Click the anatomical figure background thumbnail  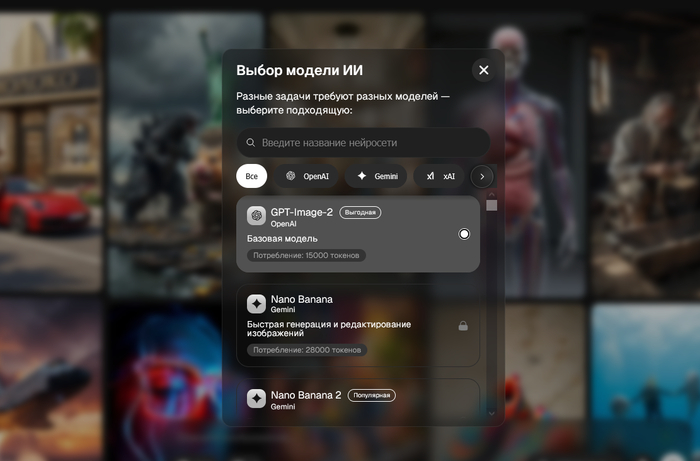(x=546, y=154)
